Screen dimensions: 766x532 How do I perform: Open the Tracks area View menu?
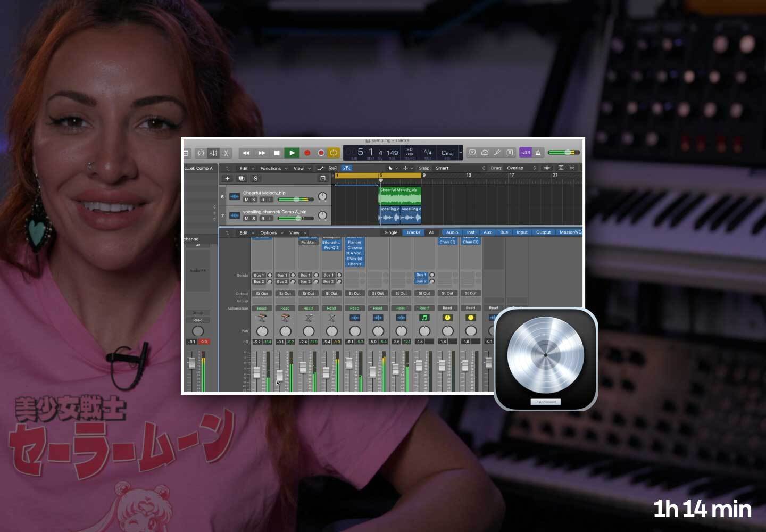point(302,168)
